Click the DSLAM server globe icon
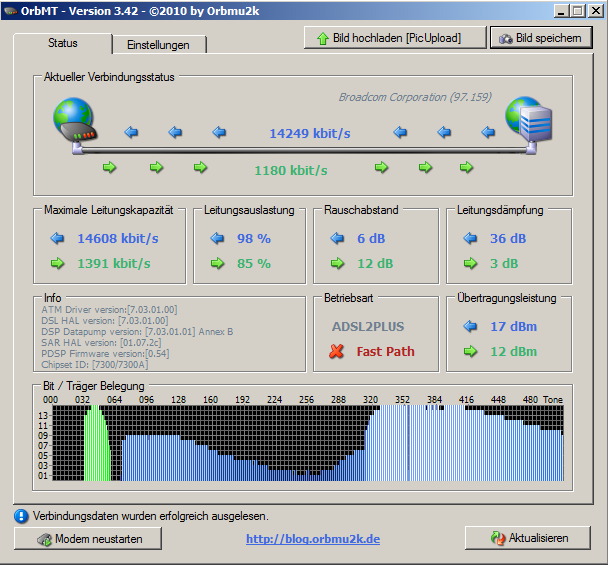Screen dimensions: 608x565 tap(530, 121)
